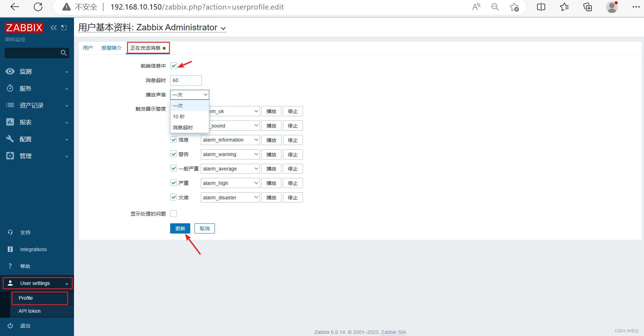The image size is (644, 336).
Task: Select 消息超时 option in dropdown list
Action: pyautogui.click(x=190, y=127)
